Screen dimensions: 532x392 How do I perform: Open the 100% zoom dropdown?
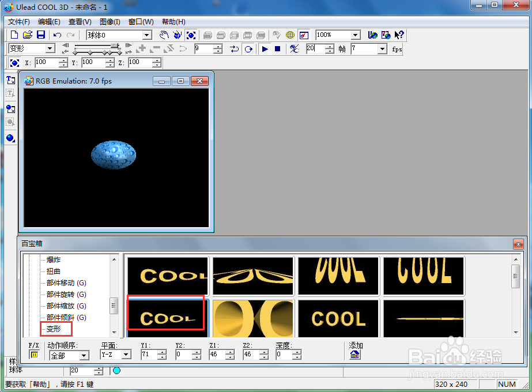click(x=355, y=35)
